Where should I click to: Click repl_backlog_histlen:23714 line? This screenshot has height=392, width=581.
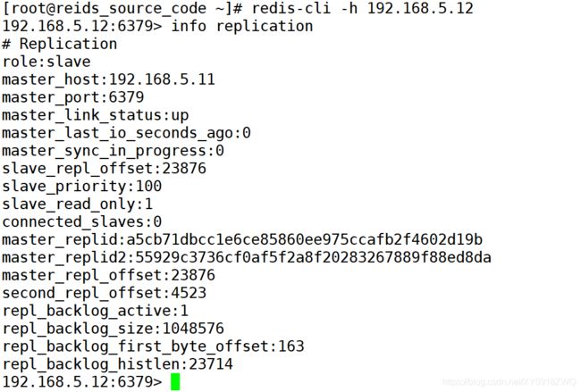pos(117,363)
